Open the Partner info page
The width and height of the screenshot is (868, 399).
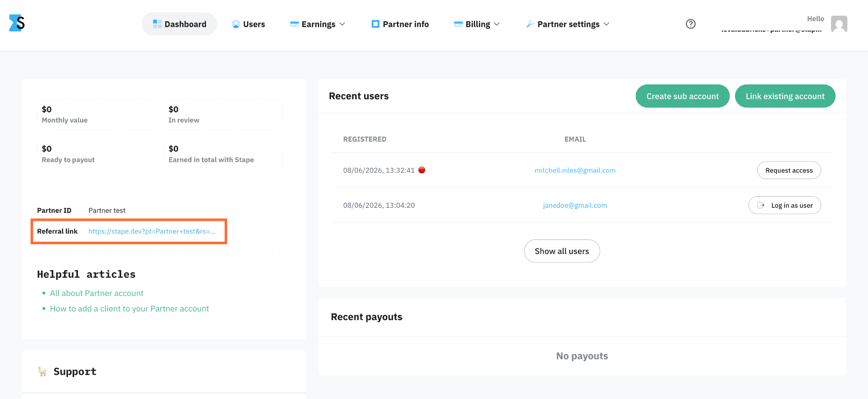coord(400,24)
